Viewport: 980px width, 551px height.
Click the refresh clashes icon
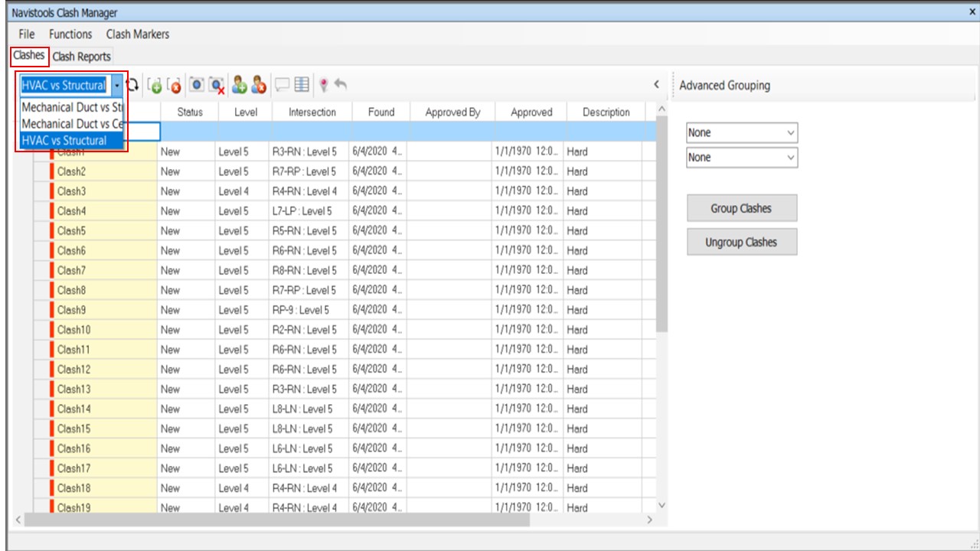132,85
